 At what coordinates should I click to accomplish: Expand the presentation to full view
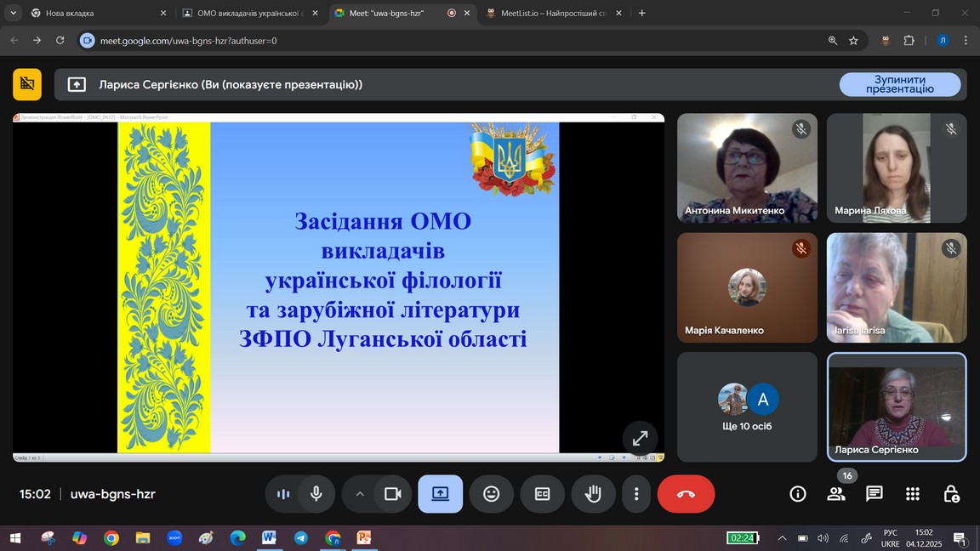point(640,438)
